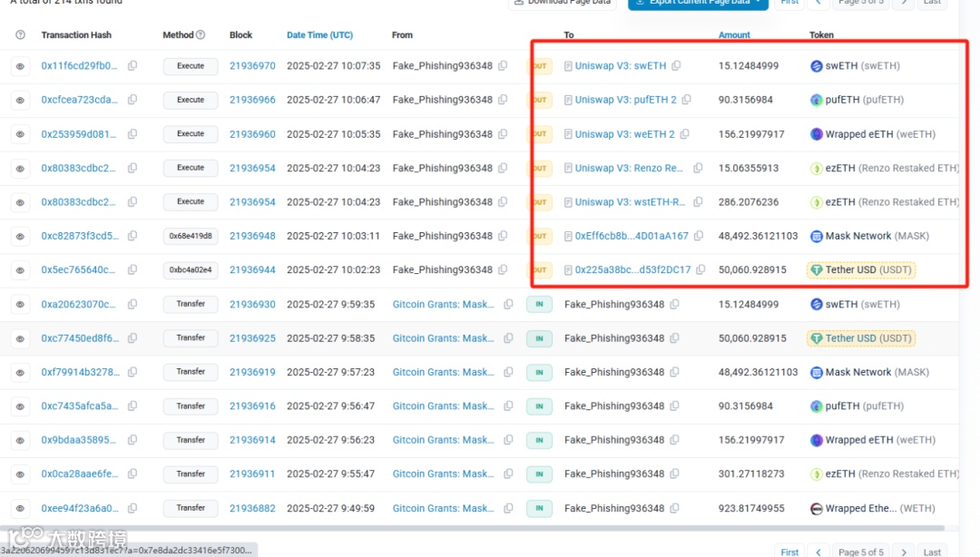Screen dimensions: 980x557
Task: Copy Uniswap V3: swETH address
Action: coord(676,65)
